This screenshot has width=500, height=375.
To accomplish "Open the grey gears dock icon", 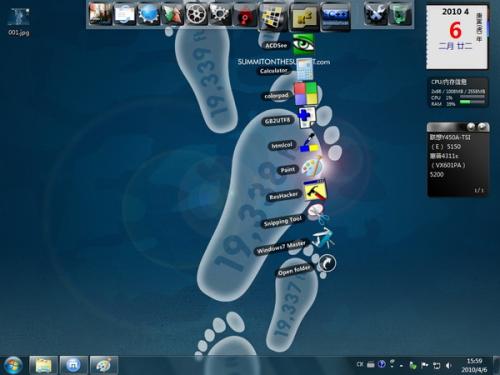I will point(220,14).
